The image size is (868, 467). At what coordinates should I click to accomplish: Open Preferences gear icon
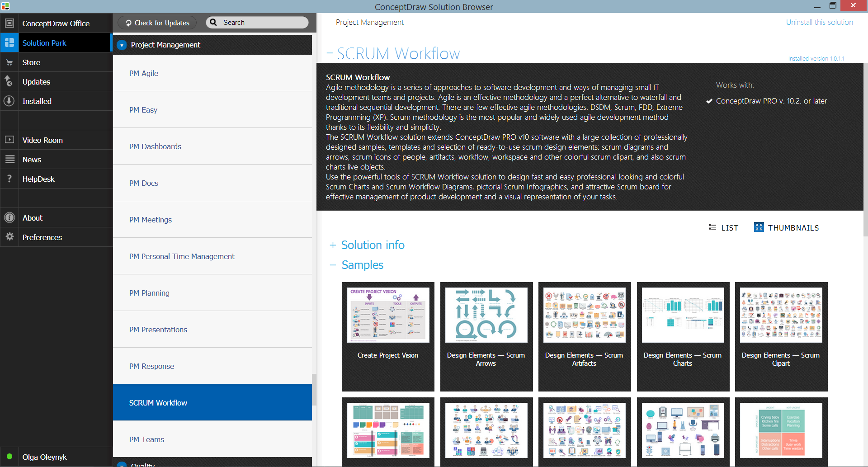coord(9,237)
